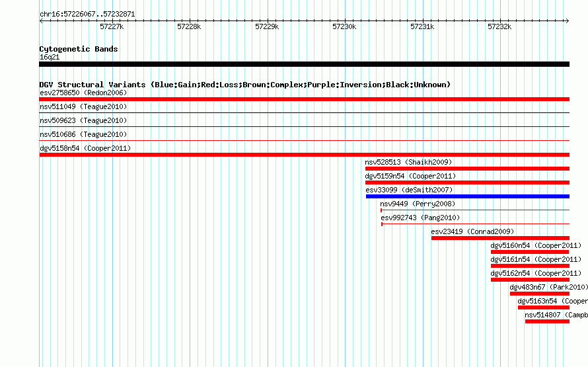Viewport: 588px width, 367px height.
Task: Click thin red line of esv992743
Action: point(476,224)
